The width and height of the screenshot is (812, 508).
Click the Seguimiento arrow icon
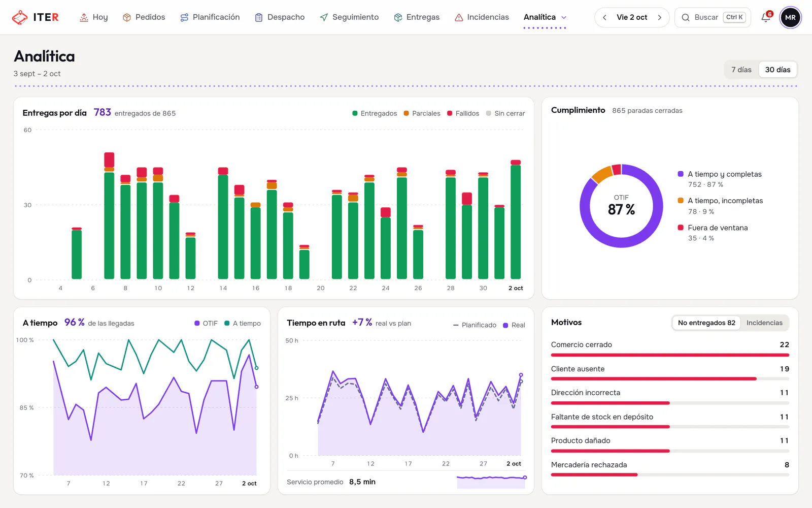[x=324, y=17]
